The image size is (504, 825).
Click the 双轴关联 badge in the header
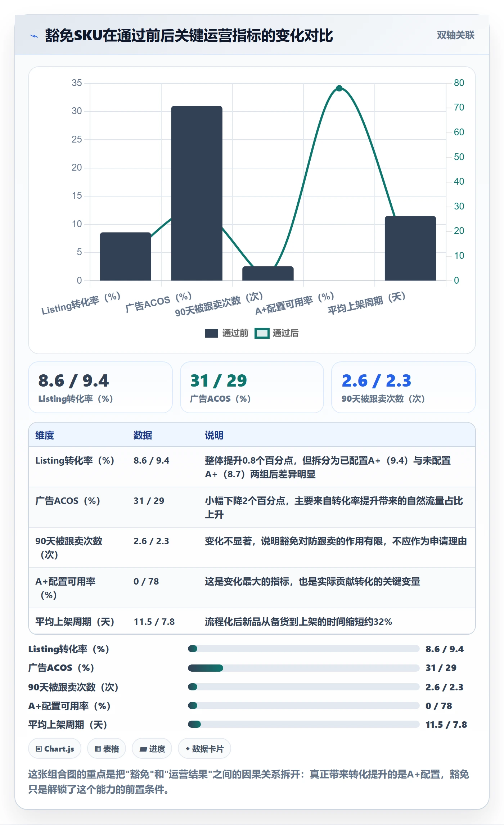[x=455, y=35]
